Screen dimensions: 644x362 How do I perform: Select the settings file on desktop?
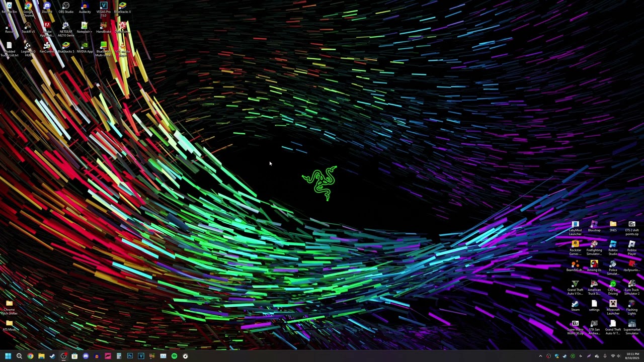(x=594, y=306)
